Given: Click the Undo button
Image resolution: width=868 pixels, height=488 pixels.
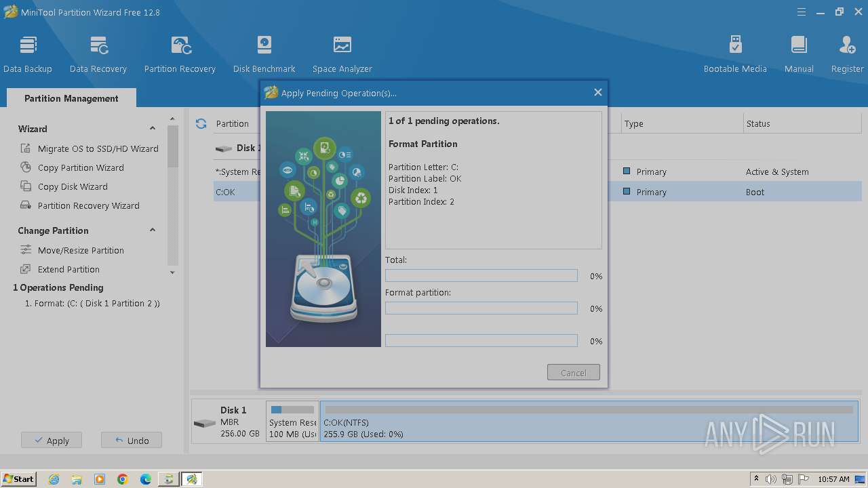Looking at the screenshot, I should (132, 441).
